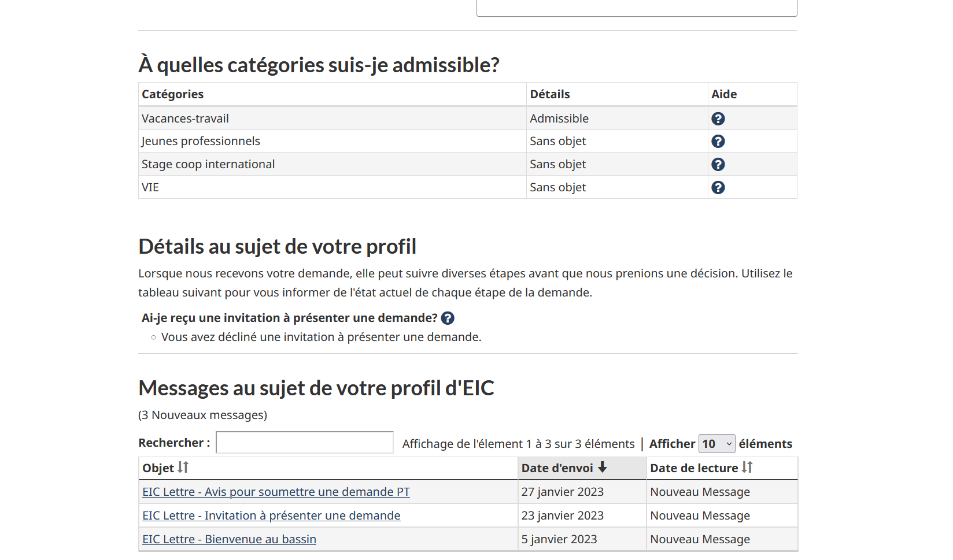Open Bienvenue au bassin letter
The width and height of the screenshot is (953, 560).
pyautogui.click(x=229, y=539)
